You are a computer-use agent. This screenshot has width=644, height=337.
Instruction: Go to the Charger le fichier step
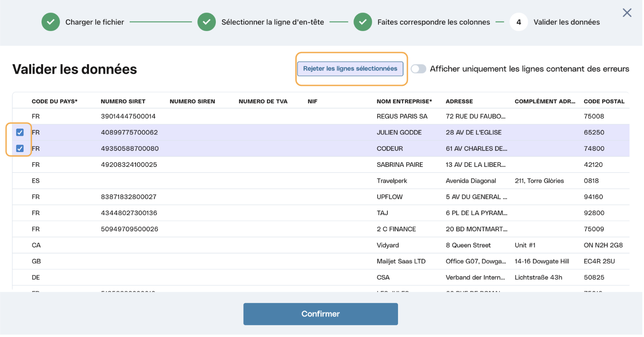point(95,22)
